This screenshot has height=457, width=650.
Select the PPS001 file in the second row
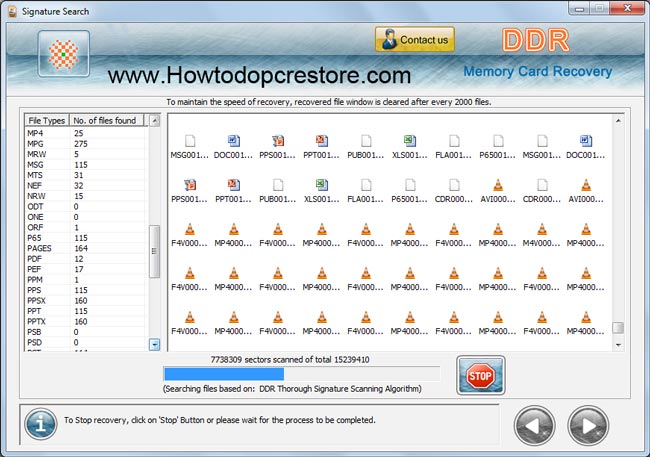(x=189, y=191)
